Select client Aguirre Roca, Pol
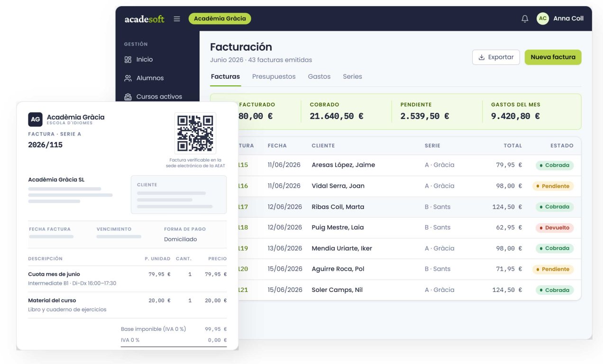This screenshot has width=603, height=364. [338, 269]
